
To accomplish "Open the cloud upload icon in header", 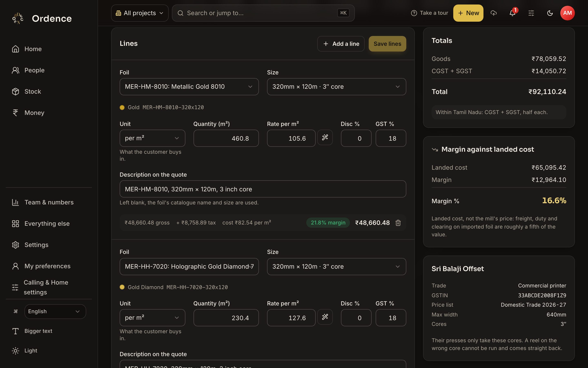I will tap(493, 13).
